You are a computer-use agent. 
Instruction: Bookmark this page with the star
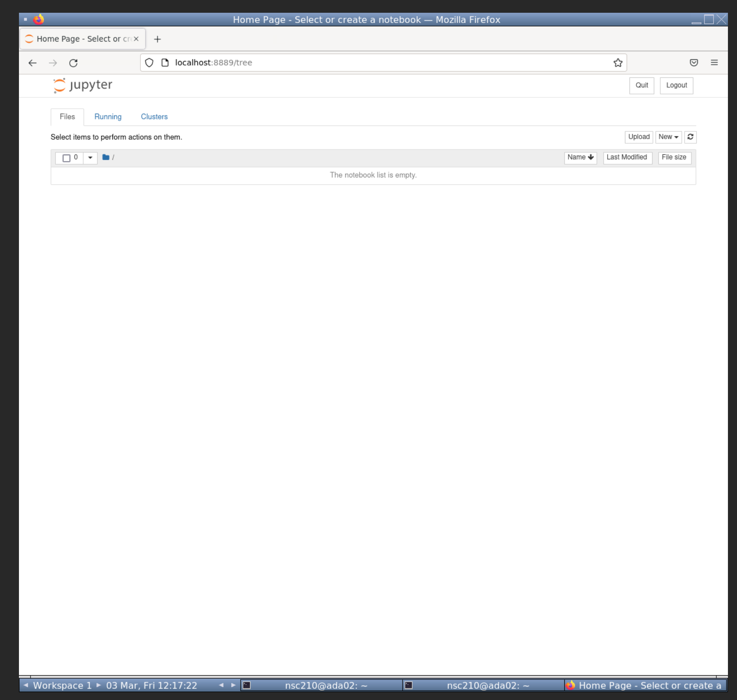[618, 63]
